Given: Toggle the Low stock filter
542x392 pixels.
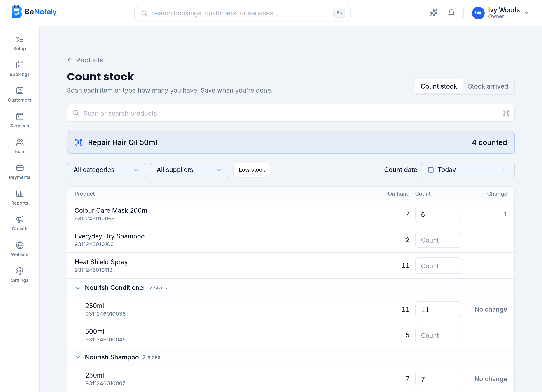Looking at the screenshot, I should click(252, 170).
